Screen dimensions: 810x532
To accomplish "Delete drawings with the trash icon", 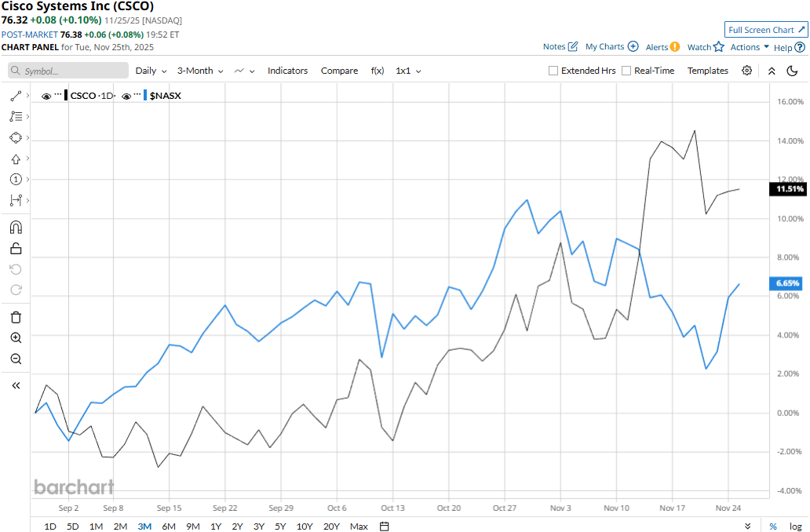I will [x=16, y=317].
